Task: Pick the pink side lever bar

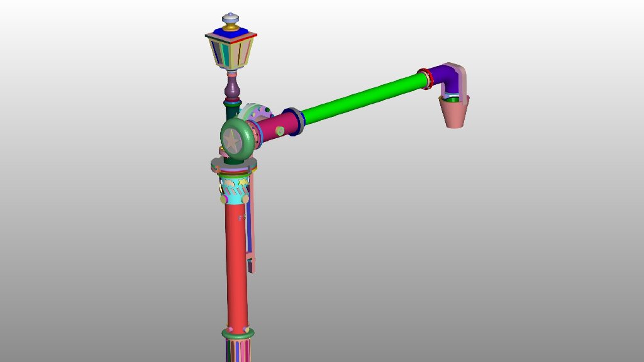Action: tap(252, 222)
